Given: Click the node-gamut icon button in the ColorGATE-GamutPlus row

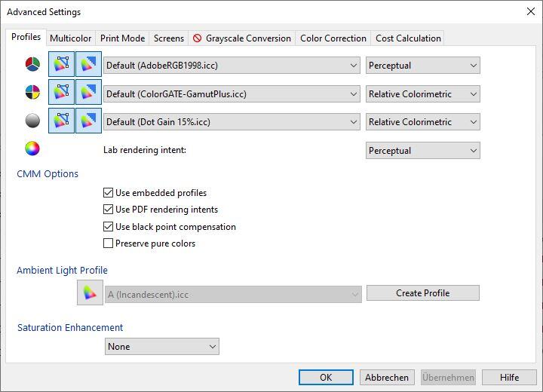Looking at the screenshot, I should point(61,93).
